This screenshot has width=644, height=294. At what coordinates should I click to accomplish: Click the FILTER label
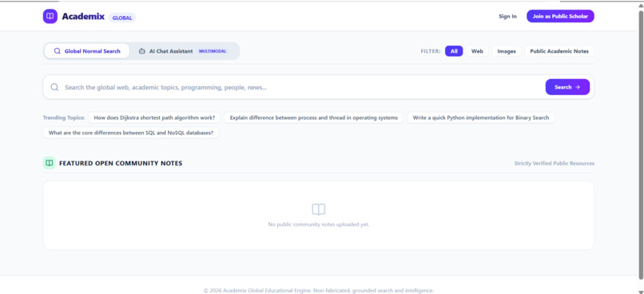tap(431, 51)
